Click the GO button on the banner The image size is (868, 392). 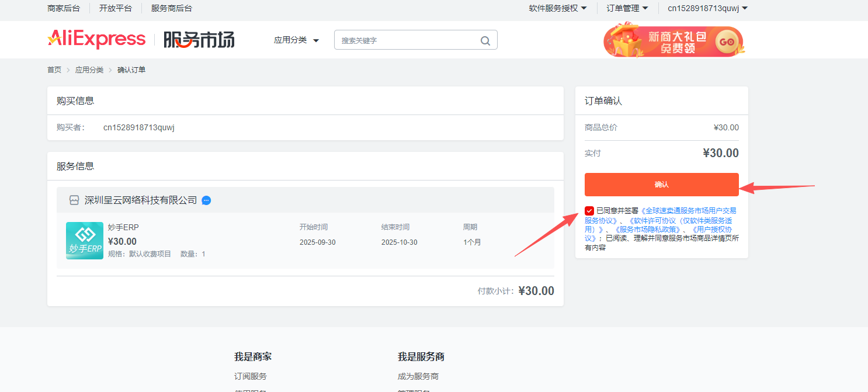727,41
